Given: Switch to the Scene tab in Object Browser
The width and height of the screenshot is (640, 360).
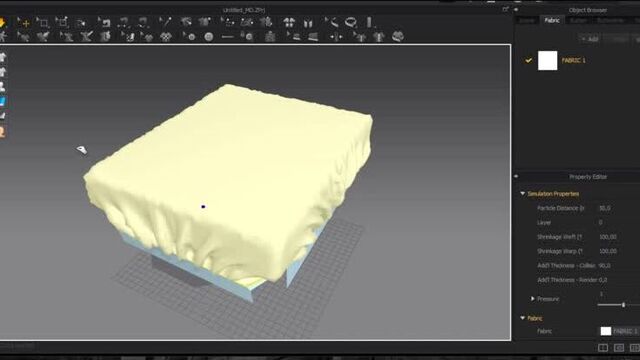Looking at the screenshot, I should 527,20.
